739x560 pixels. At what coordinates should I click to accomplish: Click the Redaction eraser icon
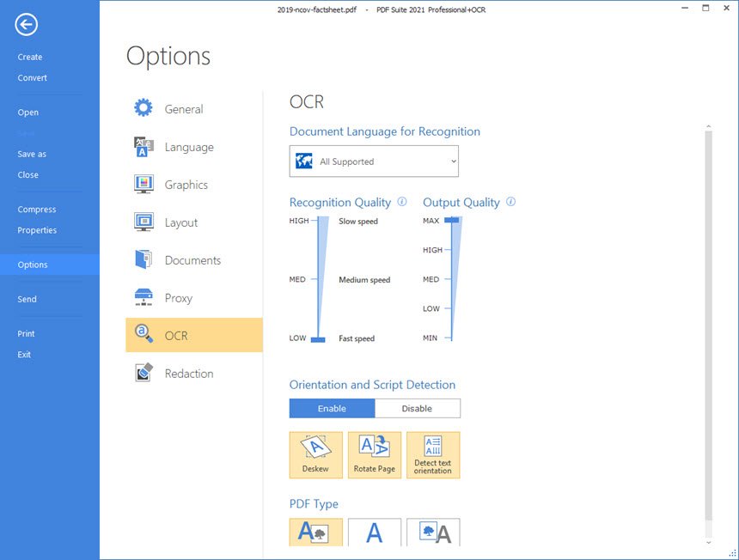point(144,372)
